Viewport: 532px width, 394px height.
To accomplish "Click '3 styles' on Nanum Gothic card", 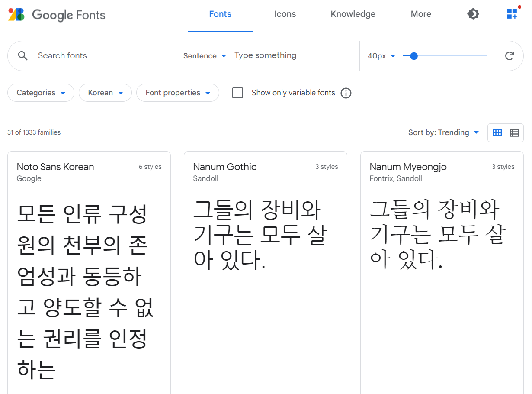I will [327, 167].
